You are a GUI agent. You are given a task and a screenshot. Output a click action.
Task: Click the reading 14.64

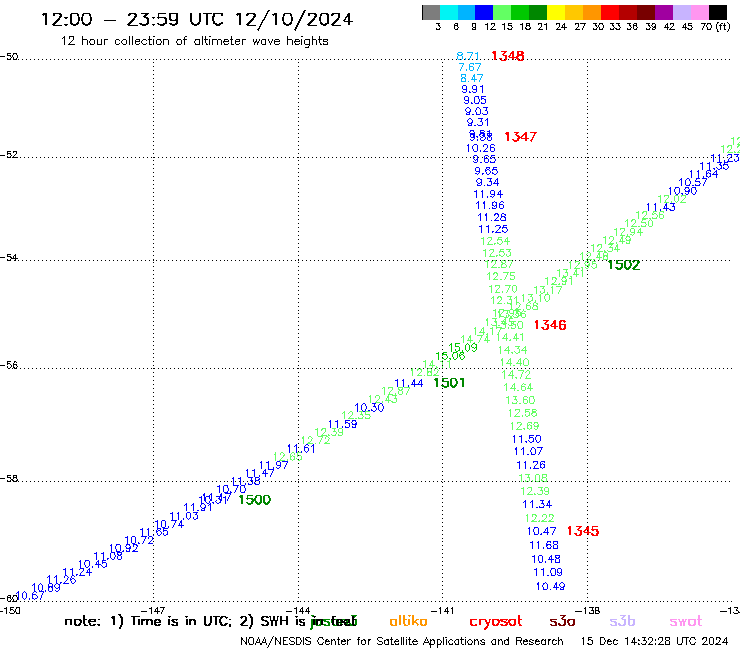[518, 388]
